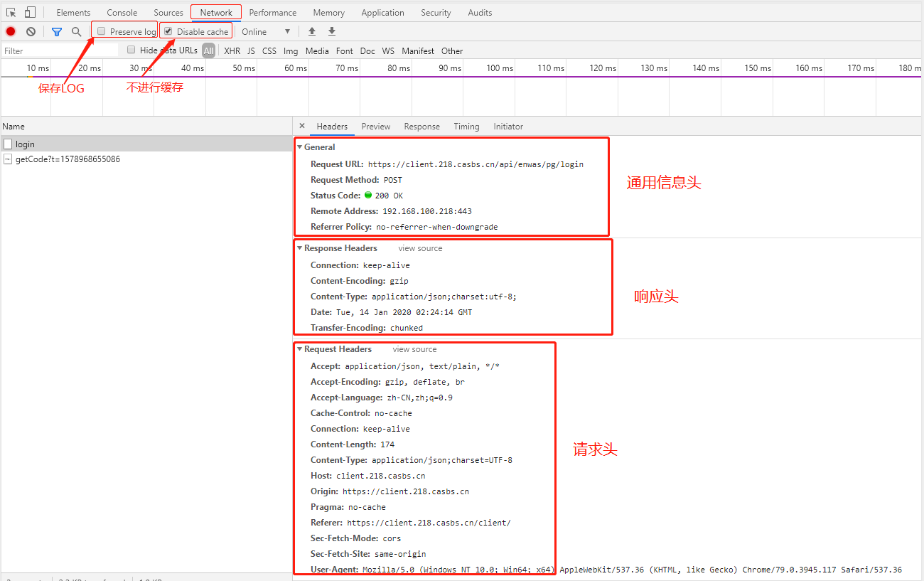Screen dimensions: 924x581
Task: Go to the Performance tab
Action: pyautogui.click(x=273, y=12)
